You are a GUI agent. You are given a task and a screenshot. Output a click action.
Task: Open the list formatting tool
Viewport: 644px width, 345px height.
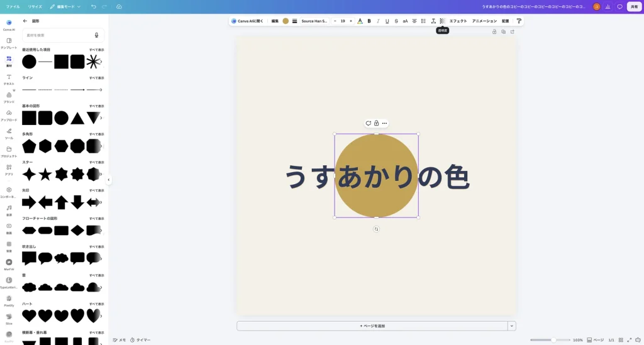423,21
